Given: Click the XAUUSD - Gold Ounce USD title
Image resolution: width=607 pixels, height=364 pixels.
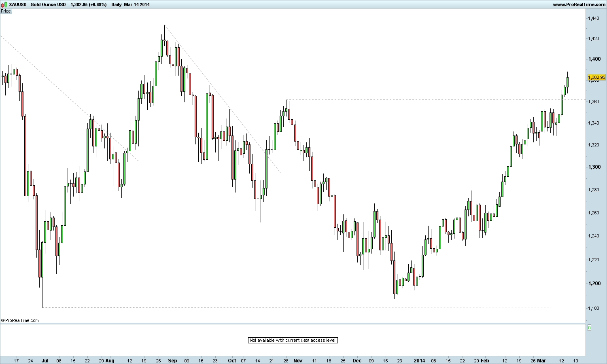Looking at the screenshot, I should 37,4.
